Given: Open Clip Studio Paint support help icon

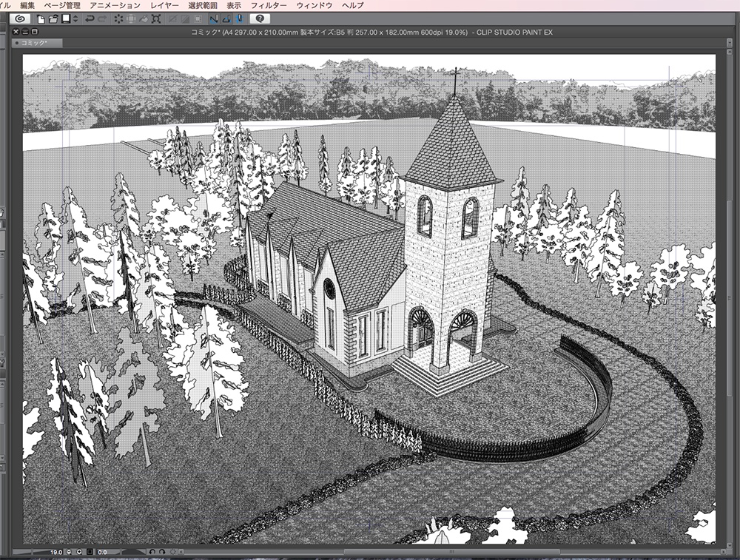Looking at the screenshot, I should coord(260,19).
